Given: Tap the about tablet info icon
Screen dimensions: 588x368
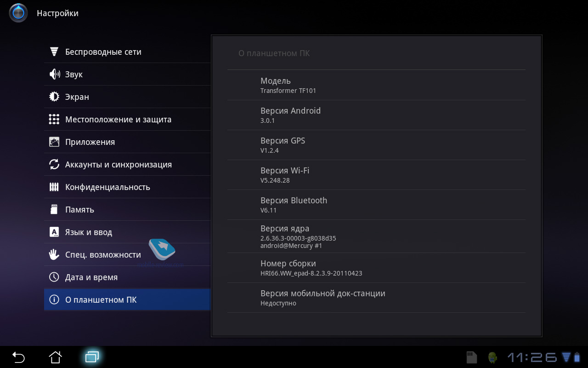Looking at the screenshot, I should point(54,299).
